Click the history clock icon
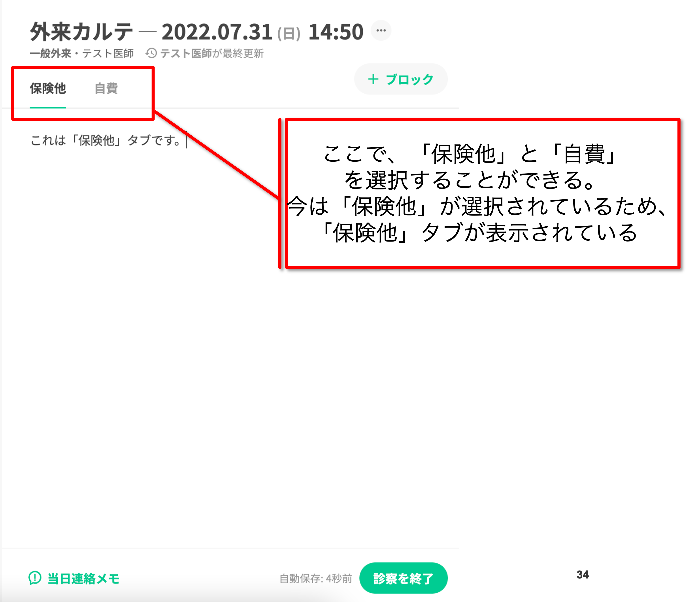Viewport: 700px width, 603px height. pyautogui.click(x=151, y=53)
